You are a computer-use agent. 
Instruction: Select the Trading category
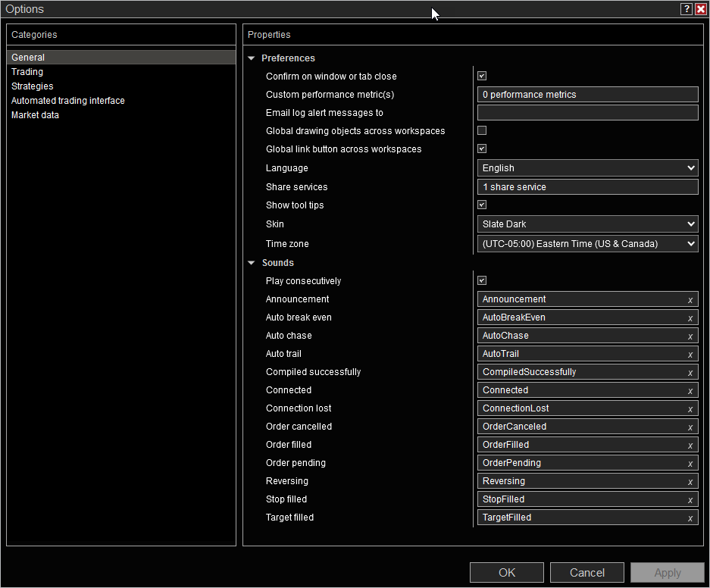click(27, 72)
